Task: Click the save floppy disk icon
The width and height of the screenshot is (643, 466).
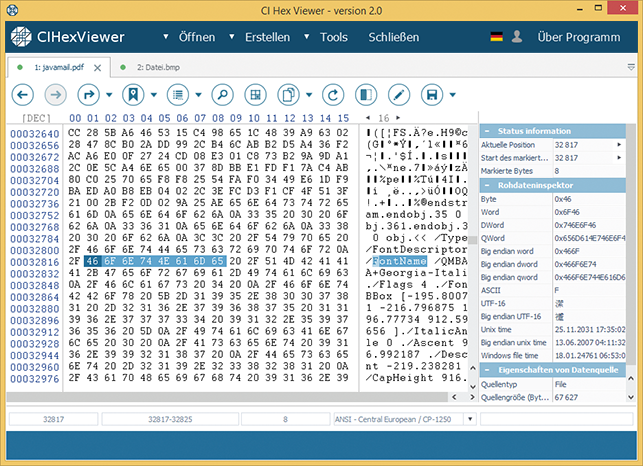Action: pyautogui.click(x=432, y=95)
